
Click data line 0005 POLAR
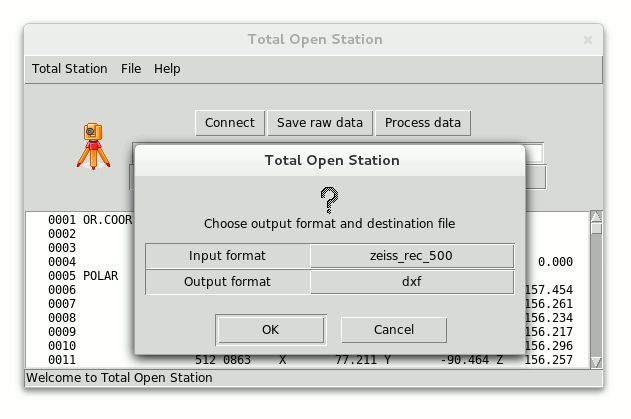click(x=83, y=276)
